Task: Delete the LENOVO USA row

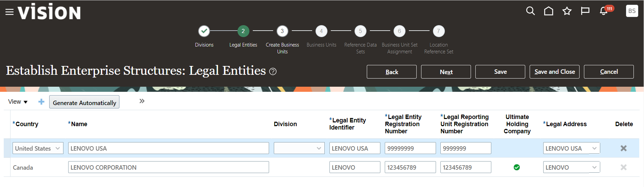Action: click(624, 148)
